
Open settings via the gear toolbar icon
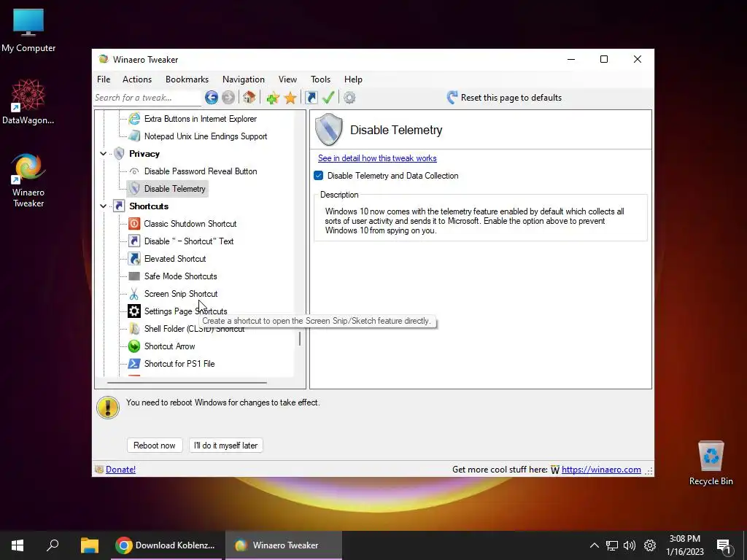(349, 98)
